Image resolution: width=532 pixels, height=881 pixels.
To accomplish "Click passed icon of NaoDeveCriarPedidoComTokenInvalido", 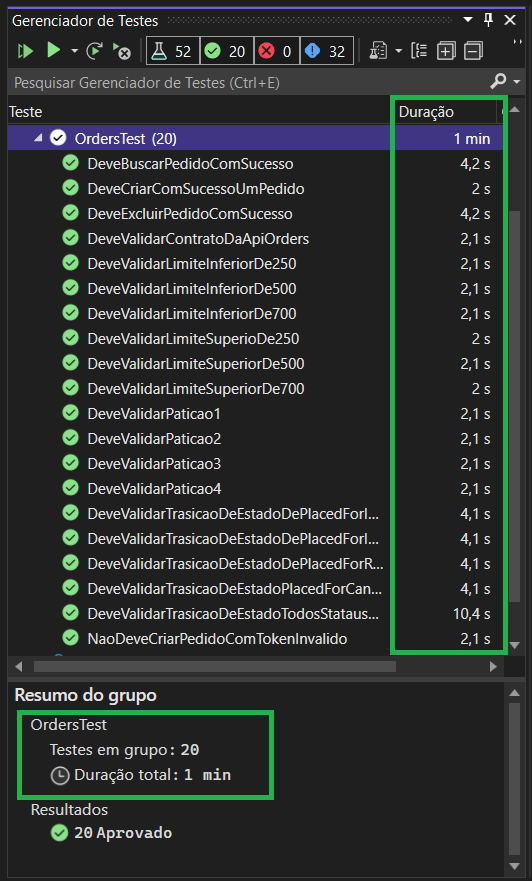I will click(70, 638).
